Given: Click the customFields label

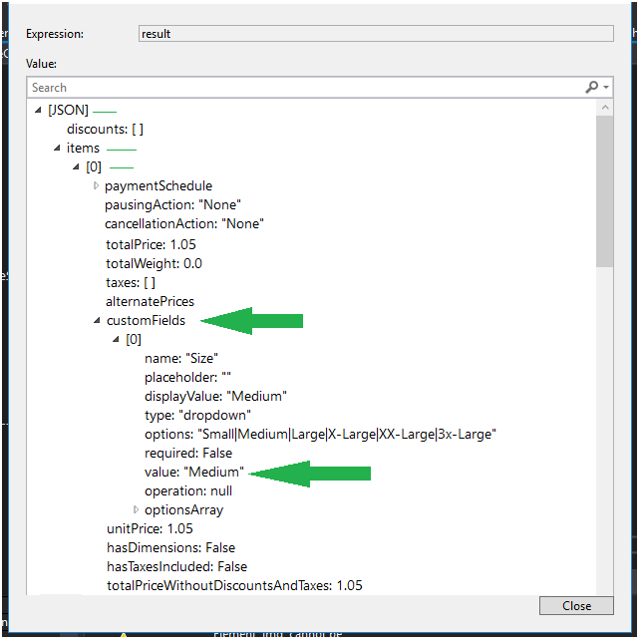Looking at the screenshot, I should (146, 320).
